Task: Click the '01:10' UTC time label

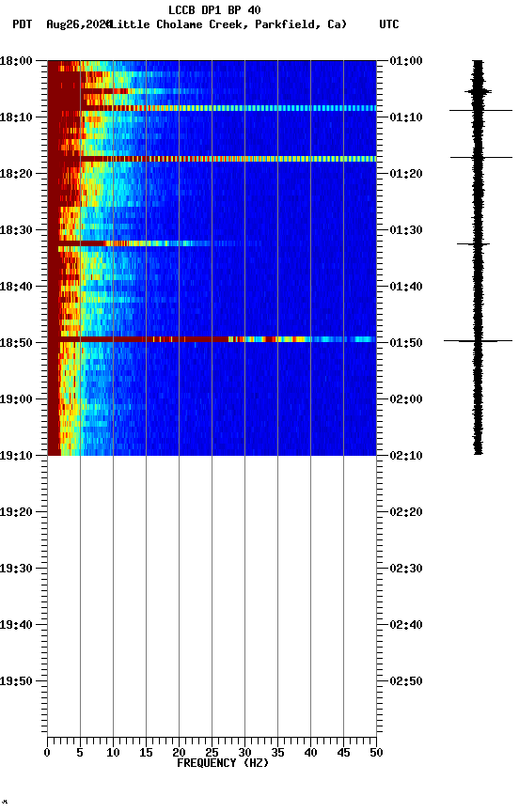Action: click(x=406, y=117)
